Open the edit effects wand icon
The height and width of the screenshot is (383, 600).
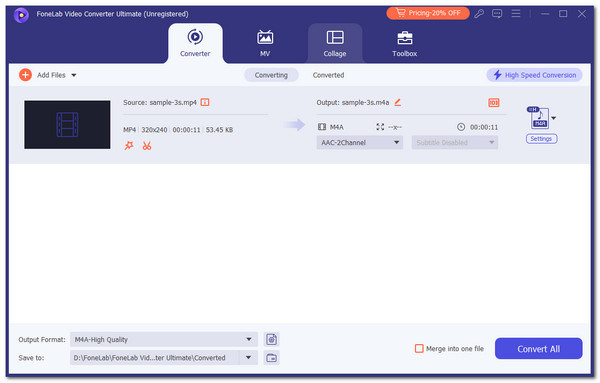pyautogui.click(x=129, y=145)
